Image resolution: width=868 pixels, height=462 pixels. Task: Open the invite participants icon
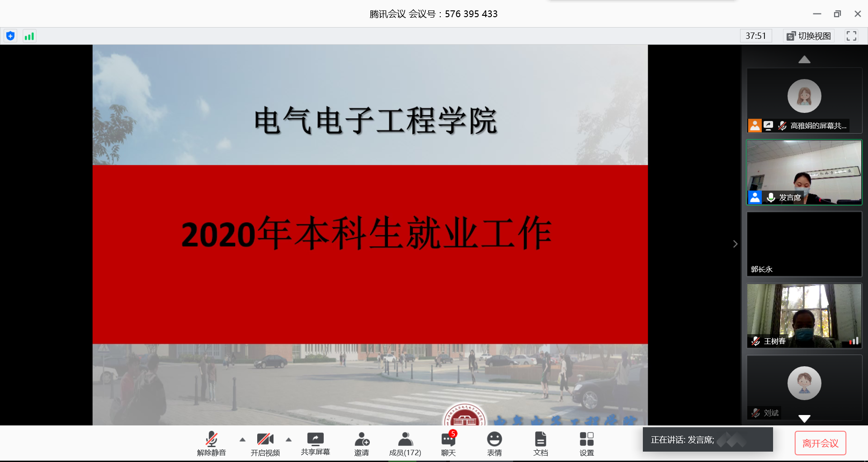(x=362, y=443)
